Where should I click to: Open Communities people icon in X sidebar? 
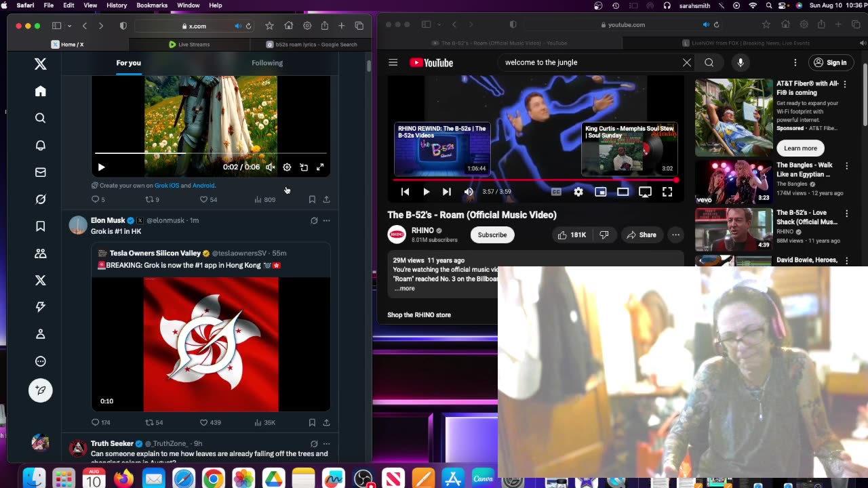click(41, 253)
